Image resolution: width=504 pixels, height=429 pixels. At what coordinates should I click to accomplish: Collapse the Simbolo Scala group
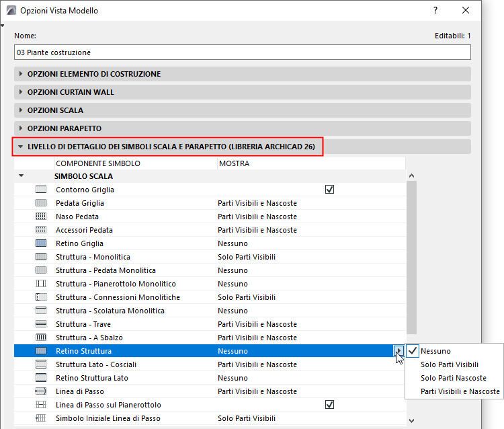[22, 176]
